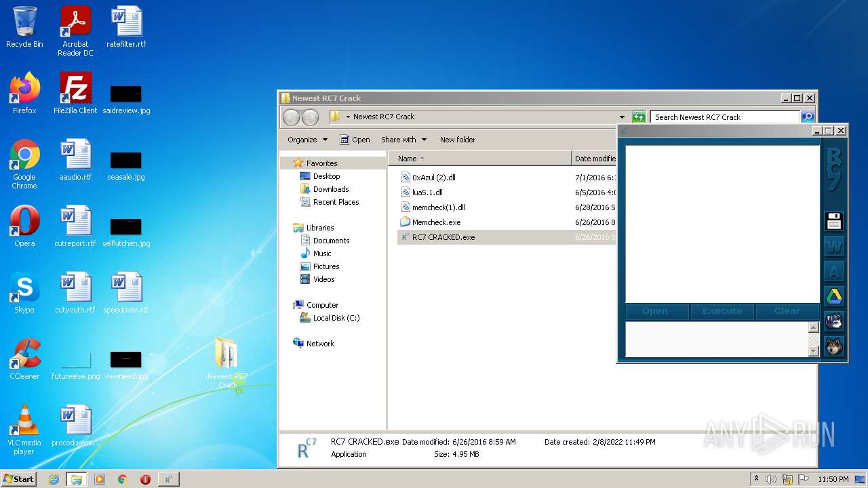The width and height of the screenshot is (868, 488).
Task: Click the green refresh button in Explorer
Action: [x=638, y=117]
